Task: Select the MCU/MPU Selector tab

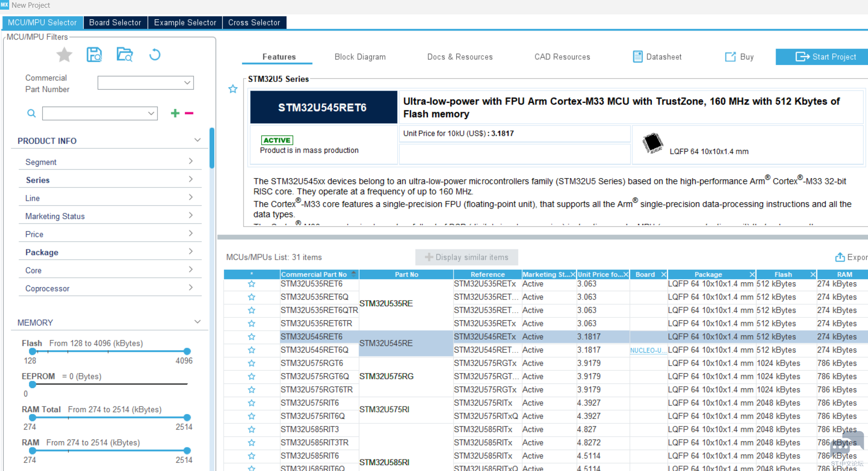Action: (x=42, y=23)
